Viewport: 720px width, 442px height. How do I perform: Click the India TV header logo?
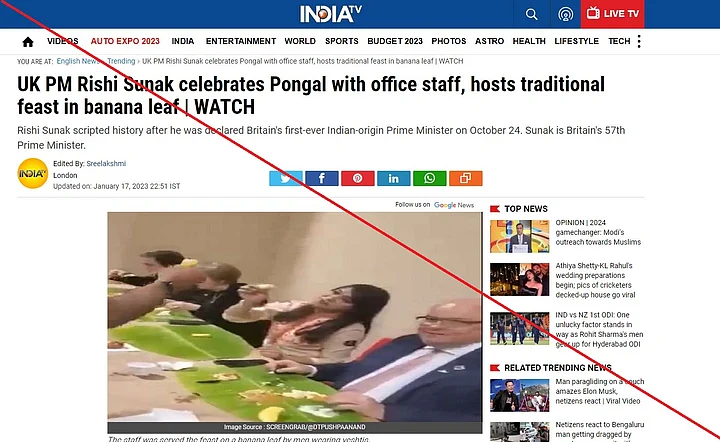[331, 14]
